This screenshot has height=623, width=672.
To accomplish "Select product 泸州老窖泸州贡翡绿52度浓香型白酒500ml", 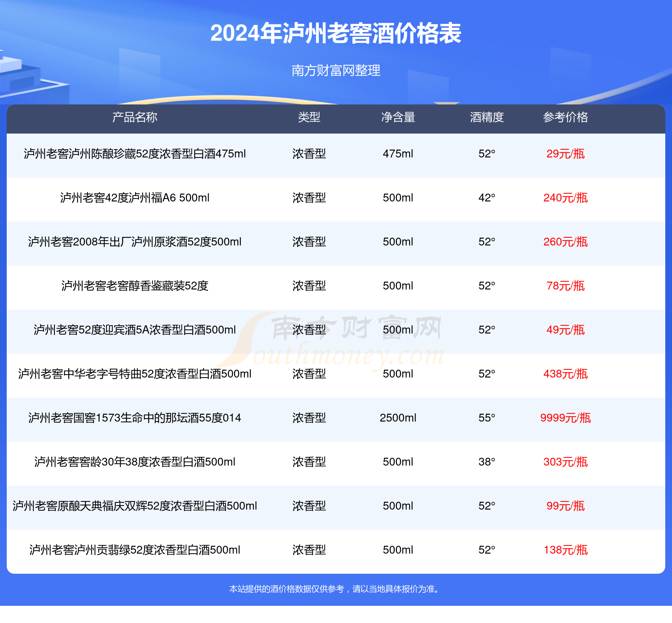I will [x=135, y=550].
